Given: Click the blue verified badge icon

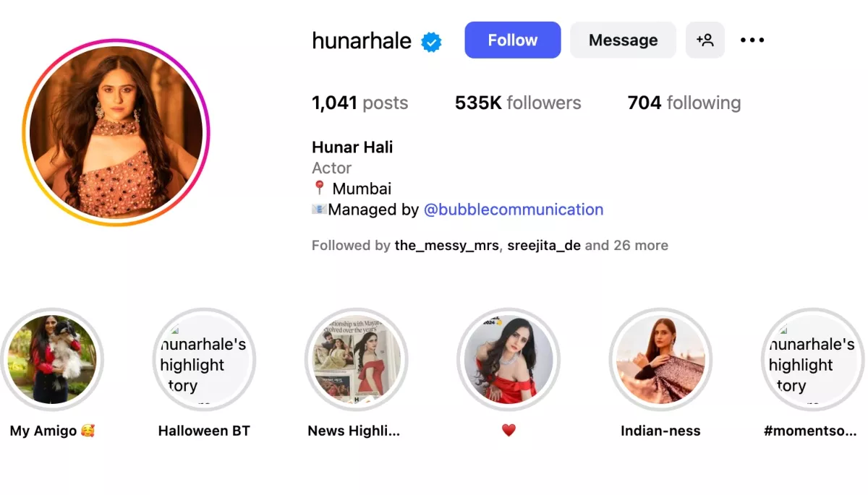Looking at the screenshot, I should click(x=432, y=42).
